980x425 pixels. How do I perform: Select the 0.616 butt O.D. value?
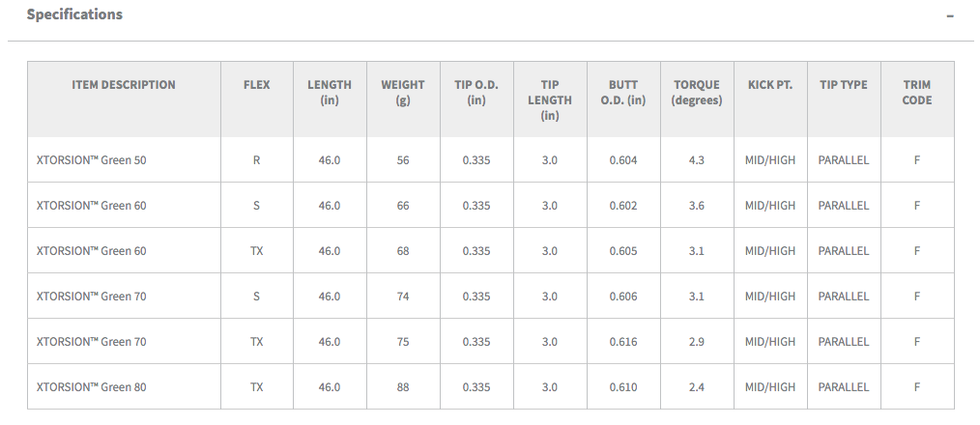623,342
